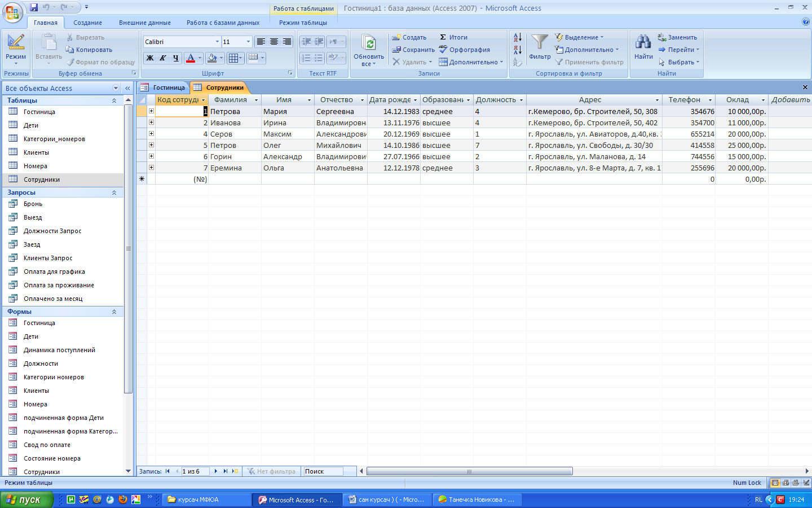The height and width of the screenshot is (508, 812).
Task: Go to next record arrow
Action: tap(215, 471)
